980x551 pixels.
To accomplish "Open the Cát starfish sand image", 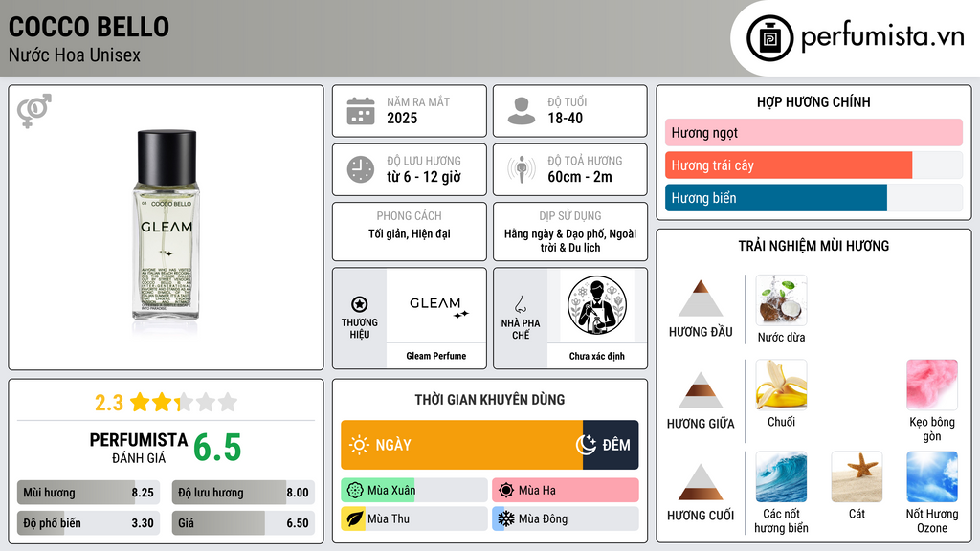I will [857, 476].
